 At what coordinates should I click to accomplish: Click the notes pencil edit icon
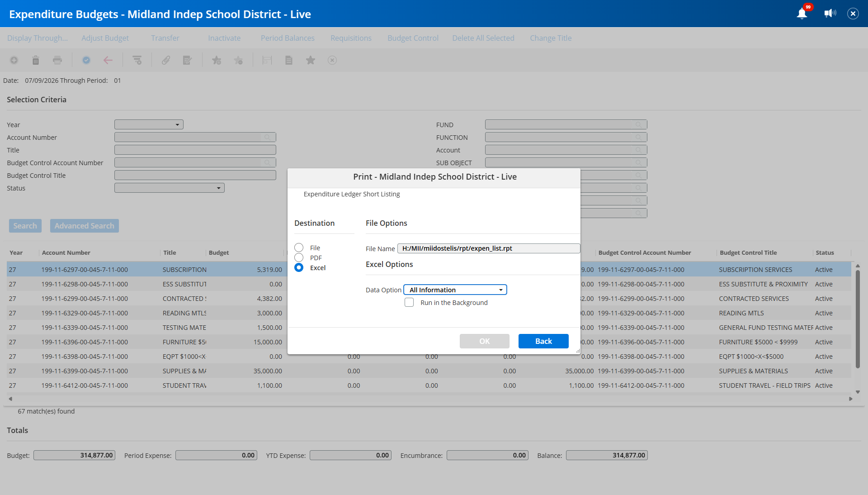tap(188, 60)
